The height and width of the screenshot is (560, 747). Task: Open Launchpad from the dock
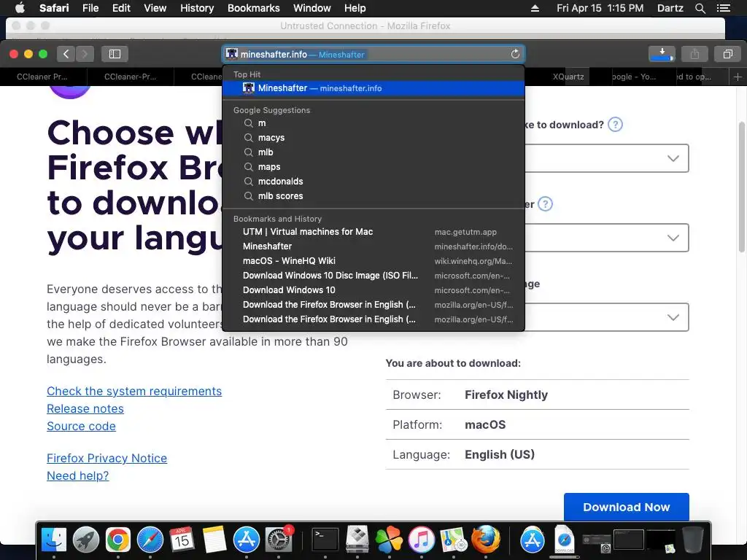tap(86, 540)
